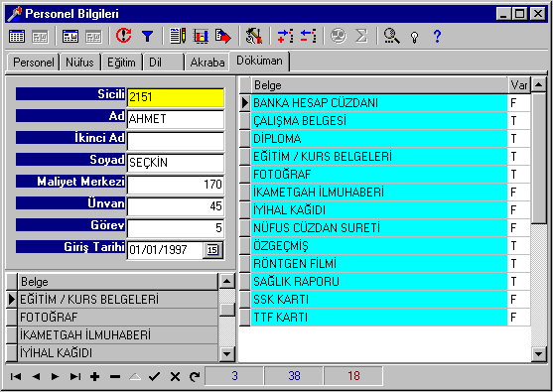Click the greyed form view icon next to the grid icon
Image resolution: width=553 pixels, height=392 pixels.
40,36
